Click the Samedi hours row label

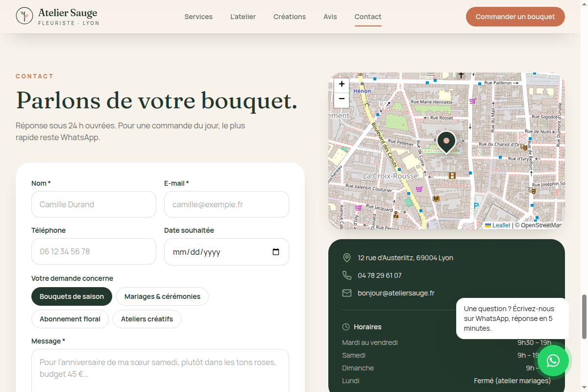click(354, 355)
